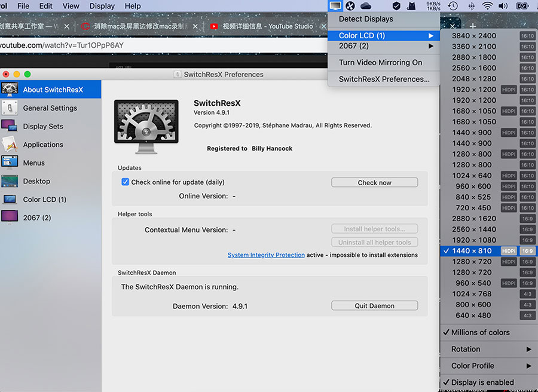538x392 pixels.
Task: Click the shield checkmark menu bar icon
Action: pos(396,5)
